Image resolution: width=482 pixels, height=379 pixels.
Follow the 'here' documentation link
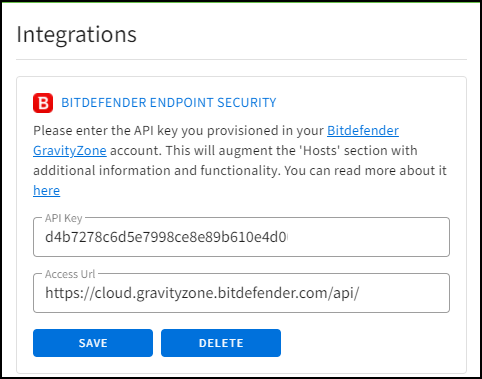pos(47,191)
